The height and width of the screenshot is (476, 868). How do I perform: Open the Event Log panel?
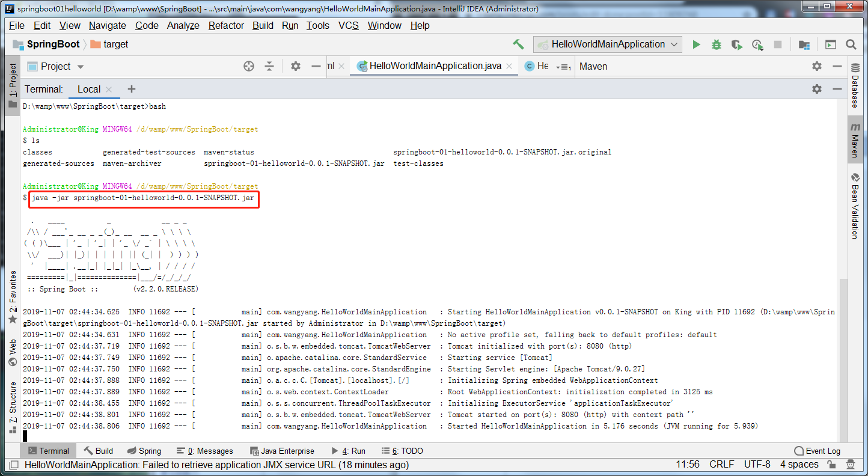817,451
